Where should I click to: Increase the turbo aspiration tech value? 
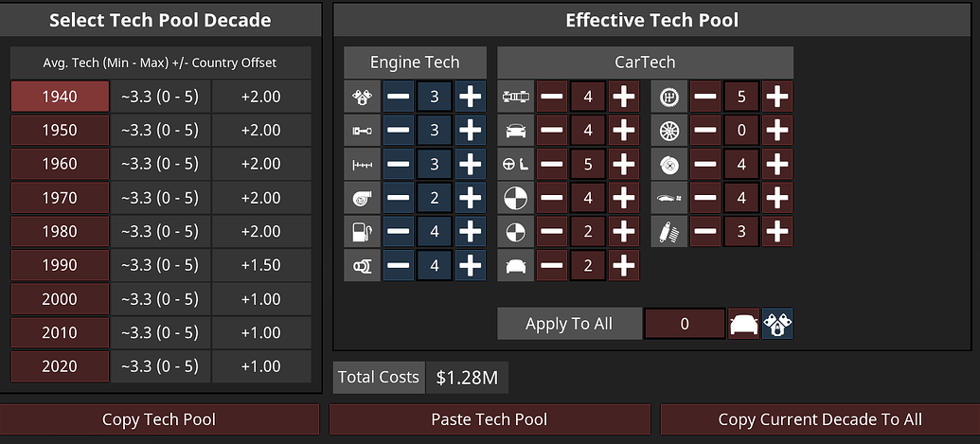click(x=470, y=198)
